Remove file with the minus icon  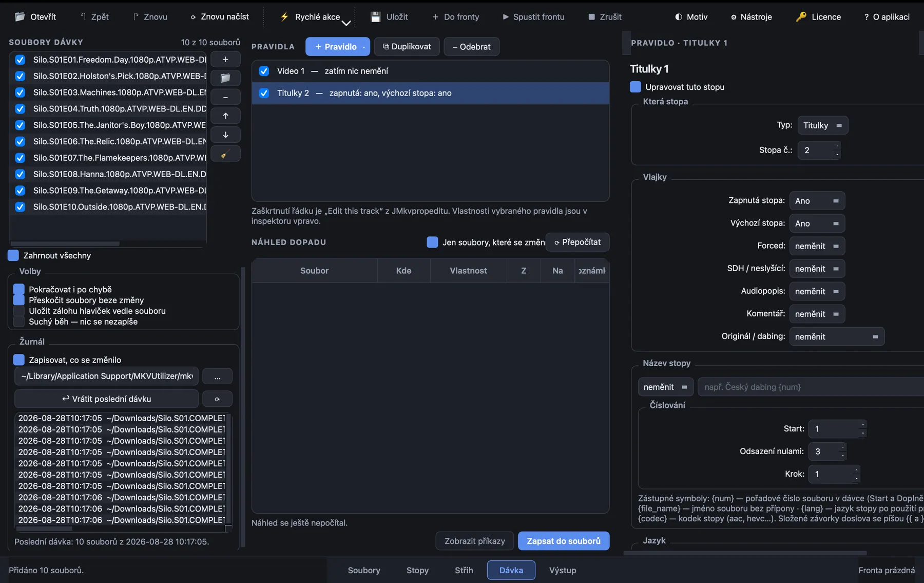(x=225, y=97)
